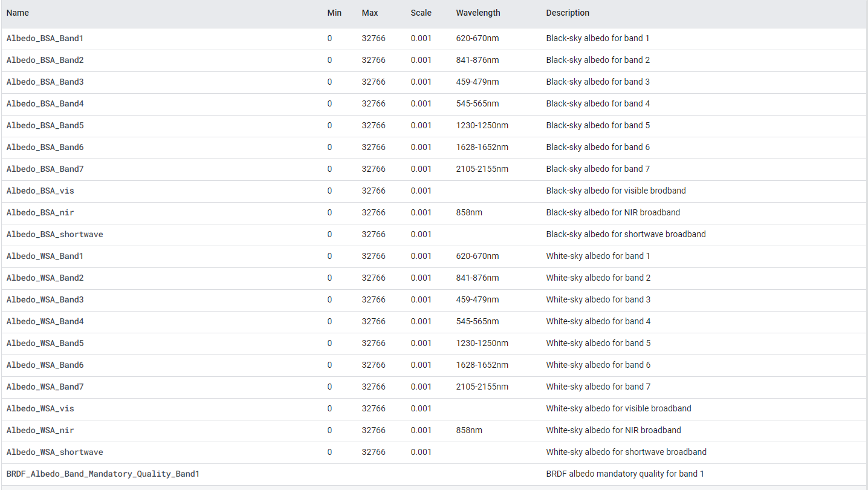
Task: Click the 858nm wavelength for Albedo_BSA_nir
Action: click(x=469, y=212)
